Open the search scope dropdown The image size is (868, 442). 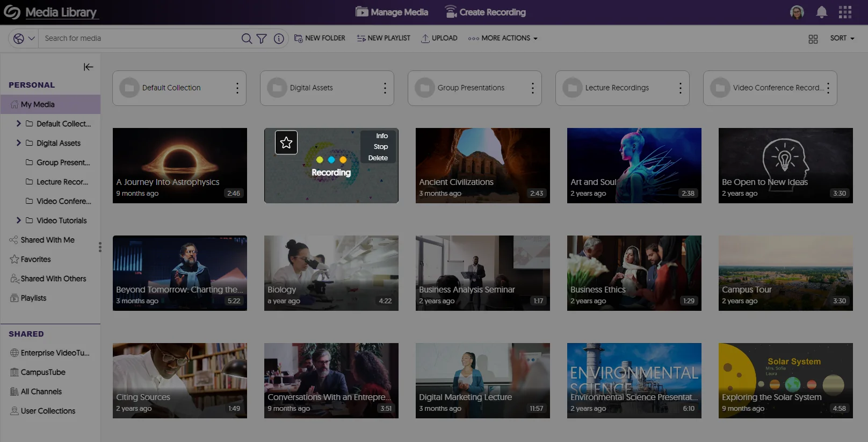pyautogui.click(x=24, y=38)
